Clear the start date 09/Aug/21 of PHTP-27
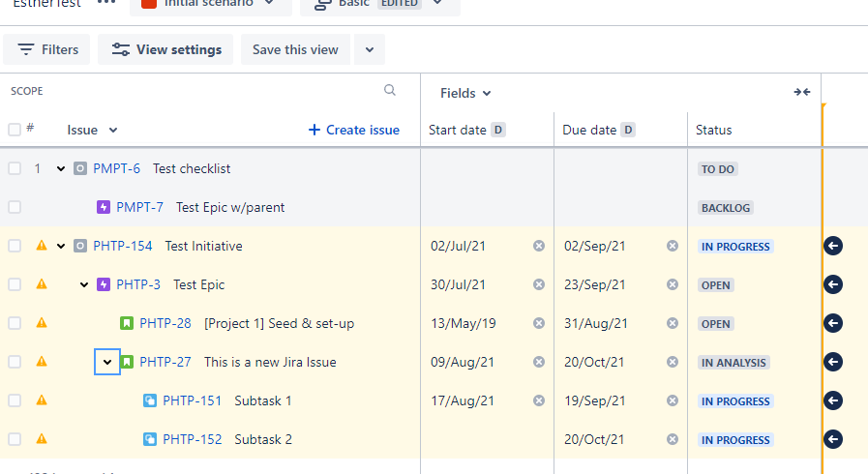This screenshot has width=868, height=474. click(539, 363)
